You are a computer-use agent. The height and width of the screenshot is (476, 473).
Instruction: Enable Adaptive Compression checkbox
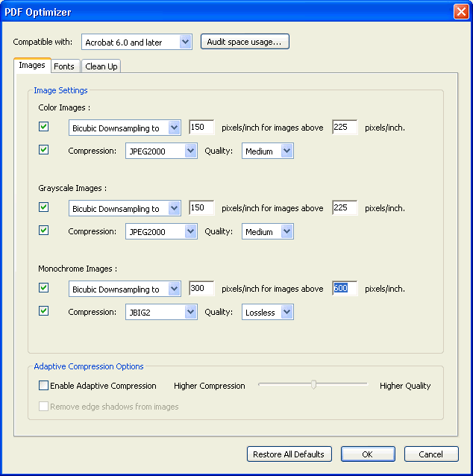[x=43, y=386]
